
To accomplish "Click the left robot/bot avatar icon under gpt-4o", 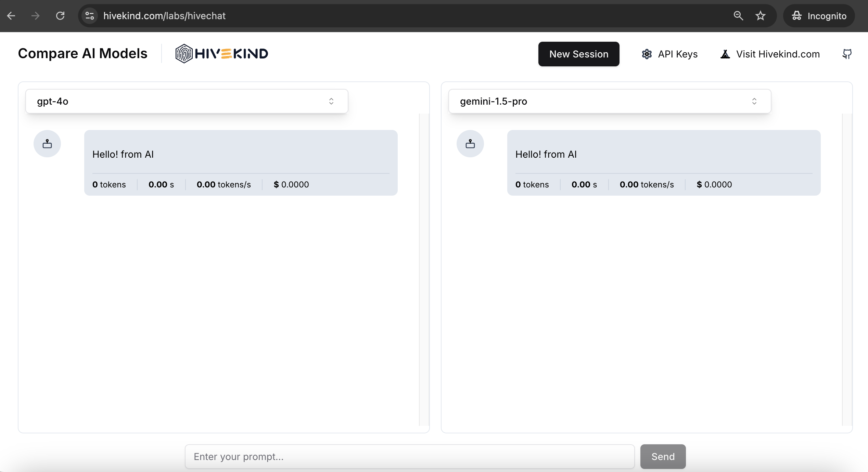I will 47,144.
